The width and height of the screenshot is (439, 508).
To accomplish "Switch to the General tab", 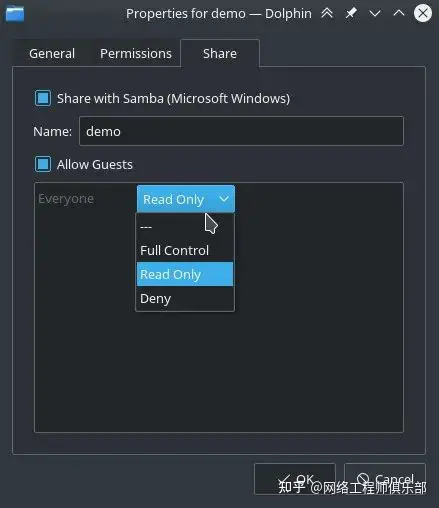I will coord(52,53).
